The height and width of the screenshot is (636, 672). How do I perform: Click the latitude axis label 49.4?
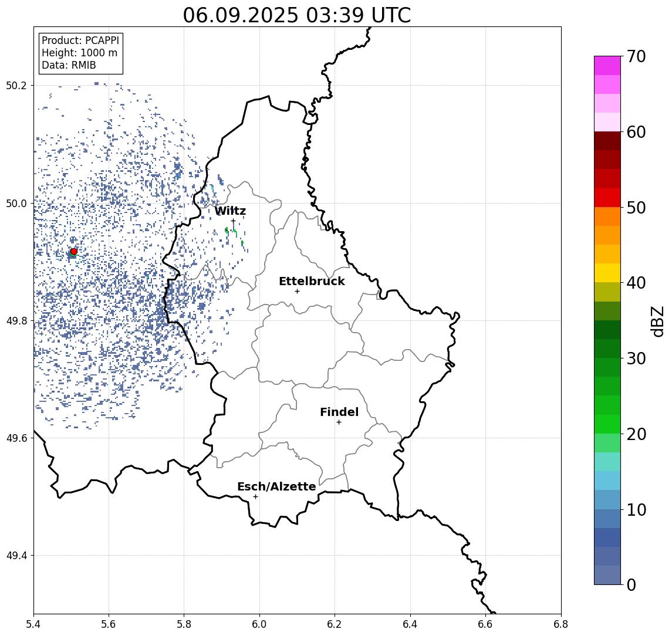coord(16,556)
